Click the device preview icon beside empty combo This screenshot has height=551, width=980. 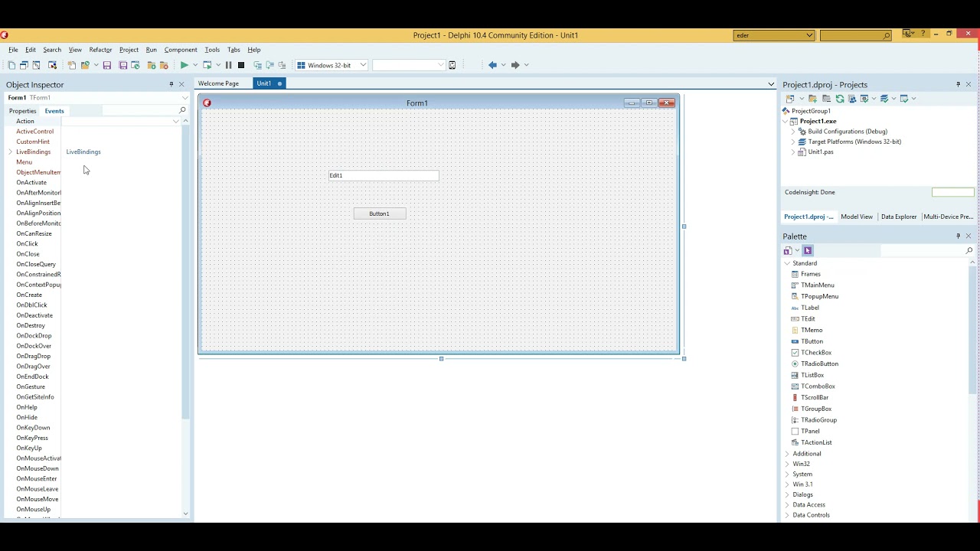coord(452,65)
